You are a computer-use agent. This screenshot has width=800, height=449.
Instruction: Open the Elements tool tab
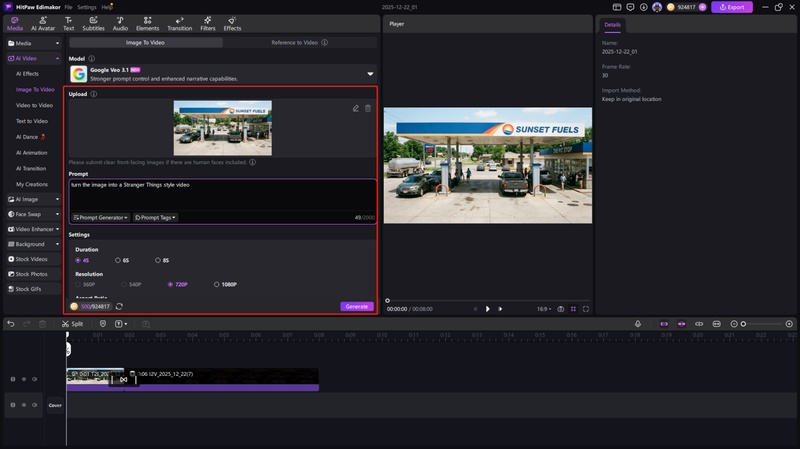pos(147,23)
